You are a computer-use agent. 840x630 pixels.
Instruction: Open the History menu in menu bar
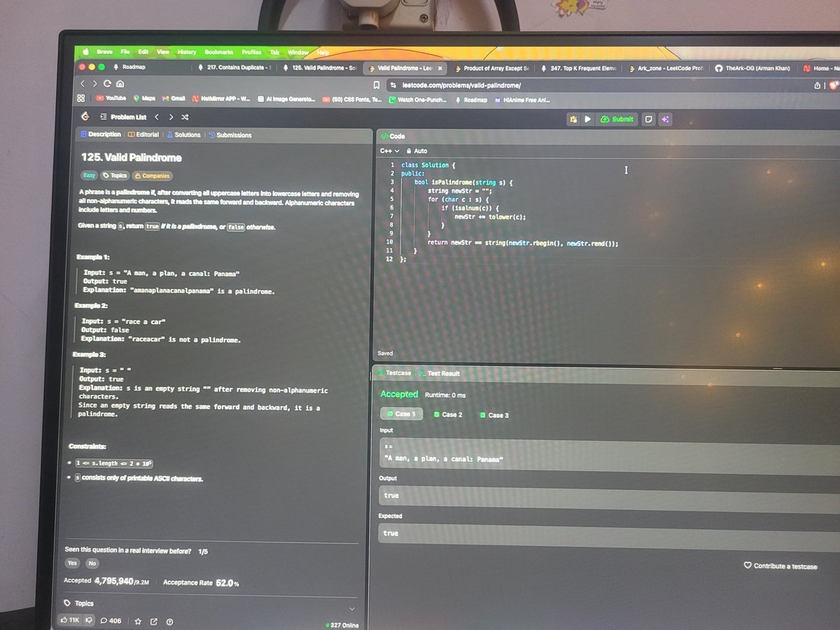pyautogui.click(x=187, y=52)
